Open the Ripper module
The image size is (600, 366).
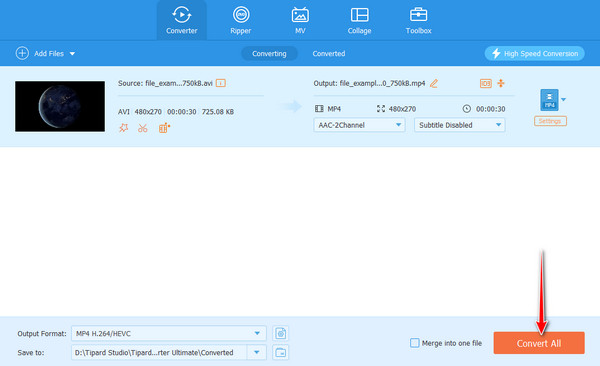pos(241,20)
